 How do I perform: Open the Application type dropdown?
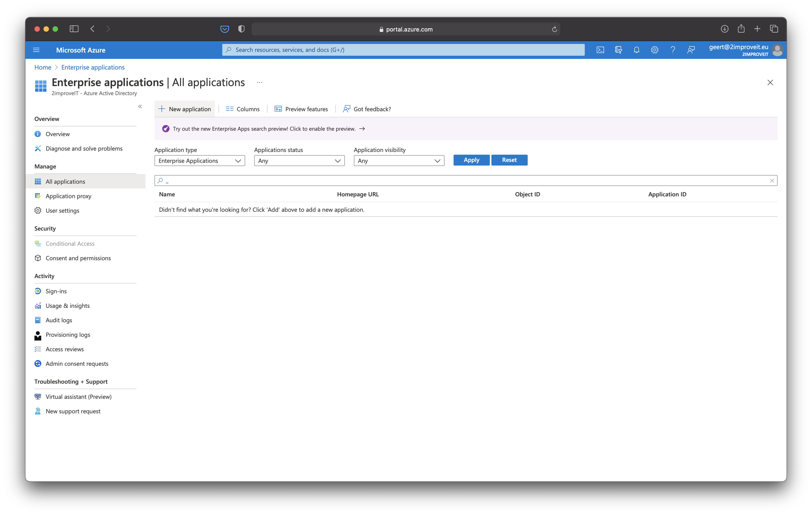point(200,161)
